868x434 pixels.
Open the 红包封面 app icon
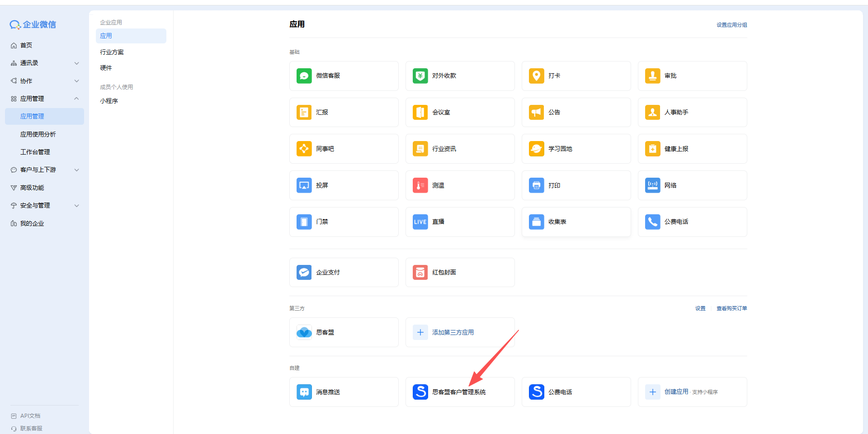pyautogui.click(x=420, y=272)
